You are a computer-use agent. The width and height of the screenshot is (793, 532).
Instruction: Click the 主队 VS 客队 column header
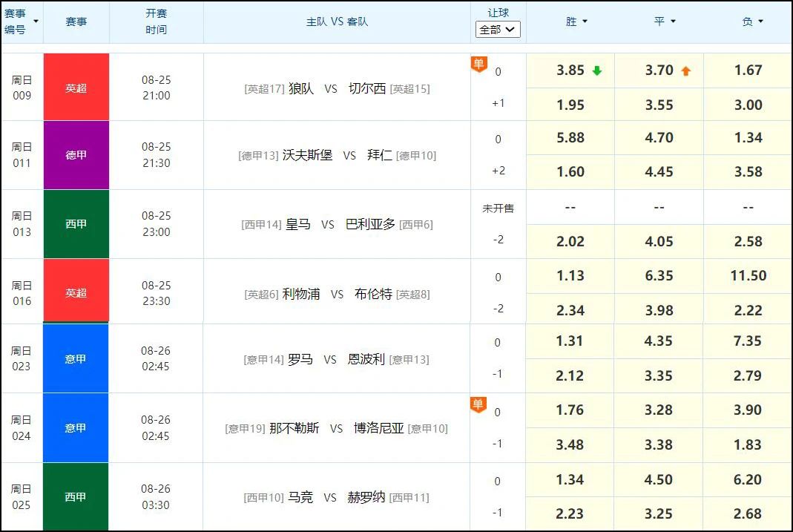337,22
